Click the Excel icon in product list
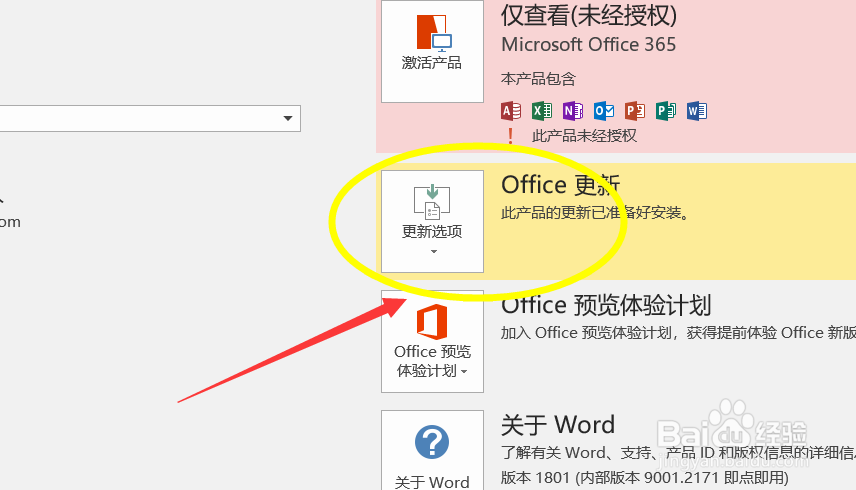The image size is (856, 490). click(542, 111)
